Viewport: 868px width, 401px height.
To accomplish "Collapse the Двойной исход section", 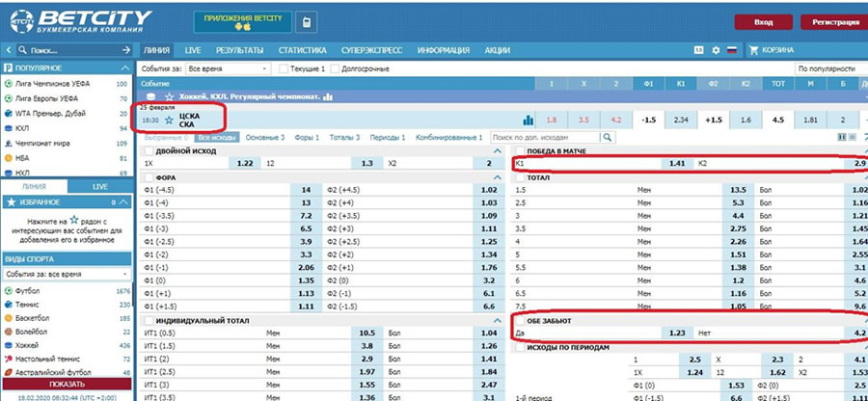I will 497,151.
